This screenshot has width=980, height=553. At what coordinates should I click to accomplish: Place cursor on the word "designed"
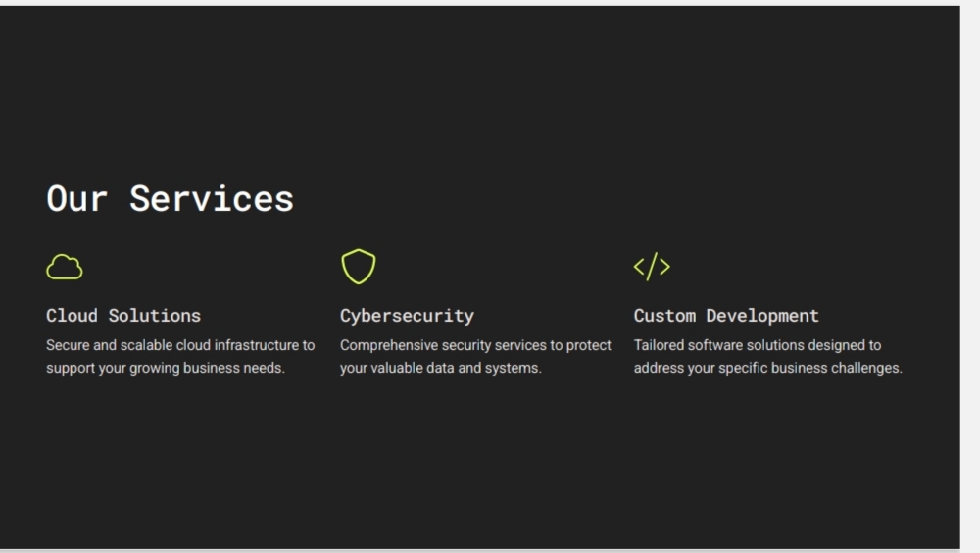836,346
